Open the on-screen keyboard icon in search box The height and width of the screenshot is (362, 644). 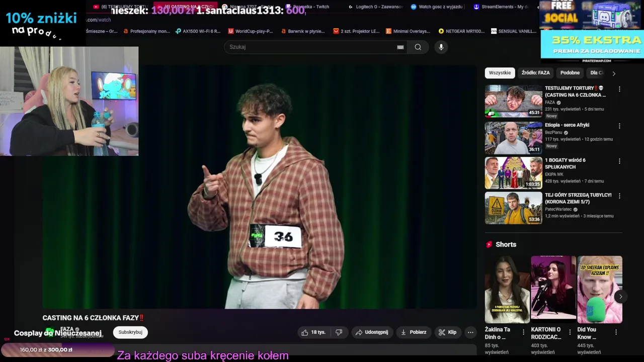[x=400, y=47]
